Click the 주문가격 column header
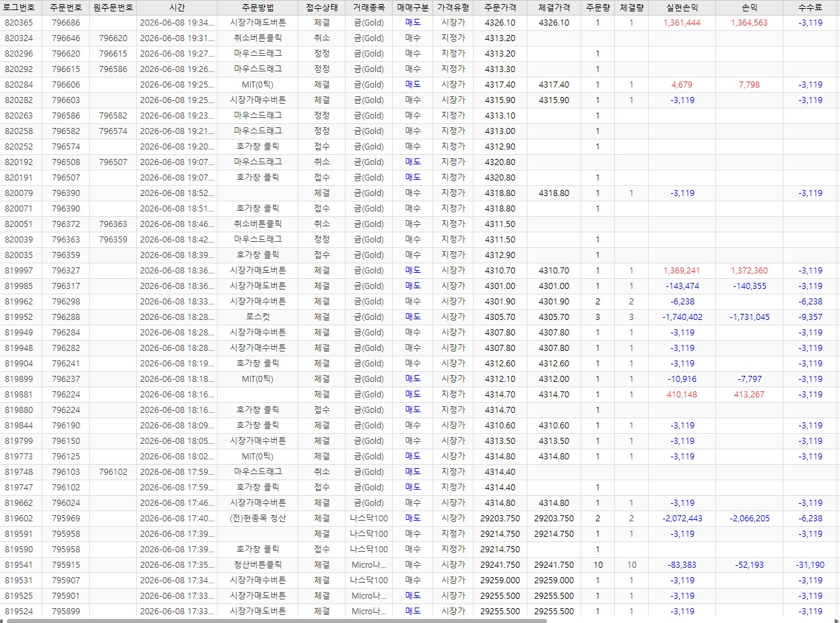Screen dimensions: 840x623 point(500,7)
